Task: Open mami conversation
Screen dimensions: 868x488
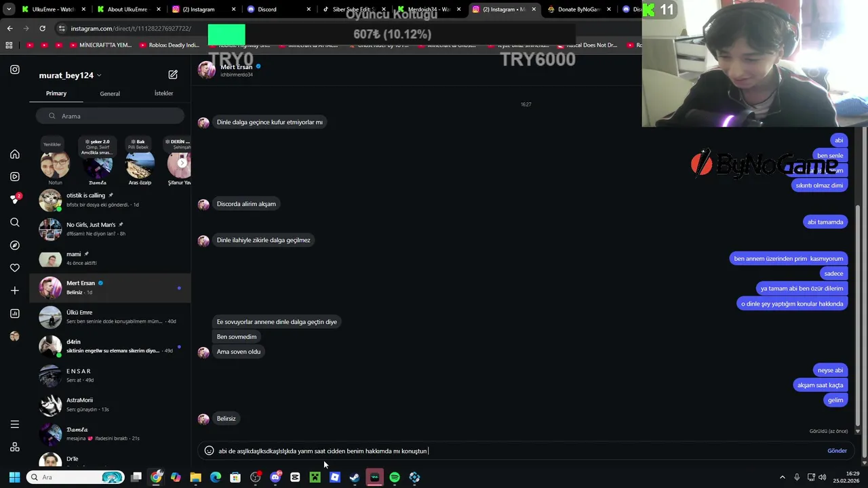Action: [110, 258]
